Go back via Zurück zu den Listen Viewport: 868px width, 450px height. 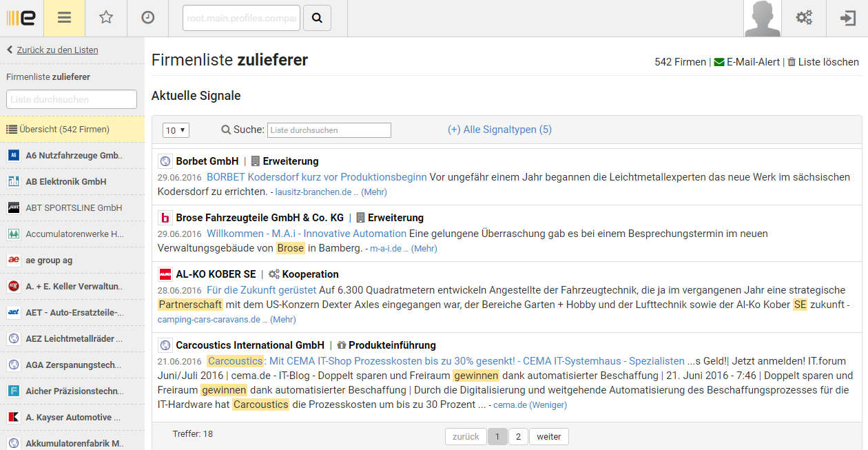click(x=57, y=50)
